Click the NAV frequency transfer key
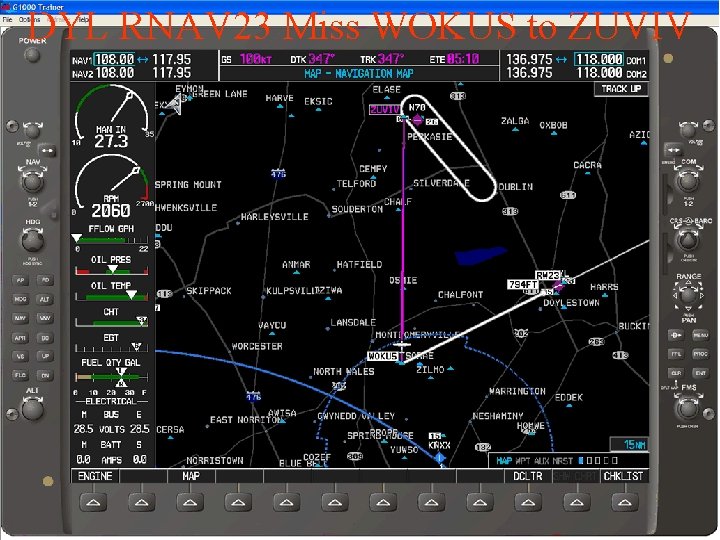This screenshot has width=720, height=540. tap(47, 150)
